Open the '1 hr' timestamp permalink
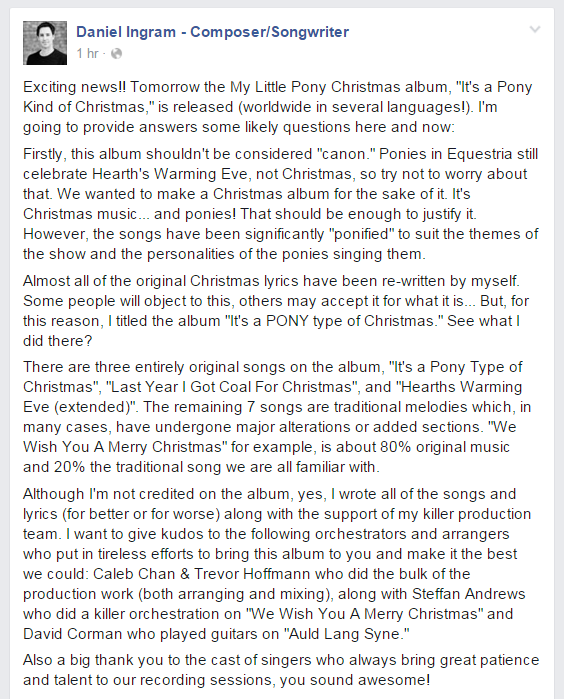The width and height of the screenshot is (564, 699). pos(87,53)
